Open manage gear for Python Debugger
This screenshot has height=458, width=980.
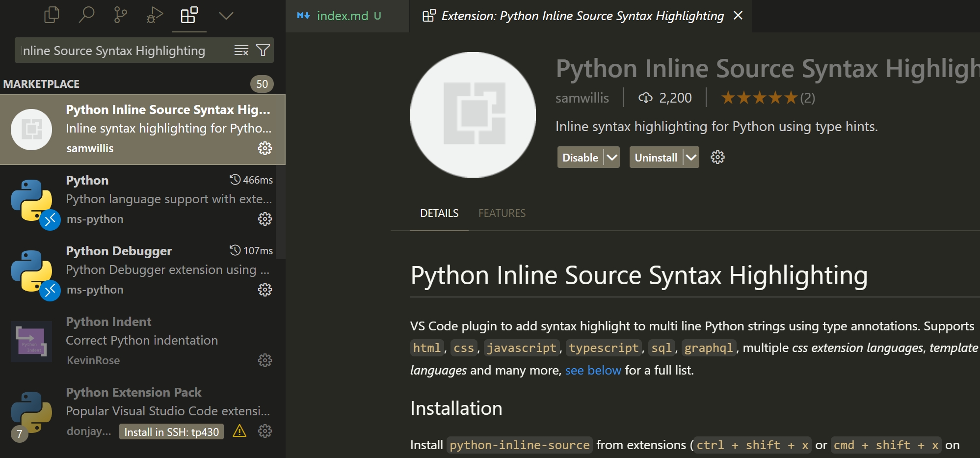click(x=265, y=290)
